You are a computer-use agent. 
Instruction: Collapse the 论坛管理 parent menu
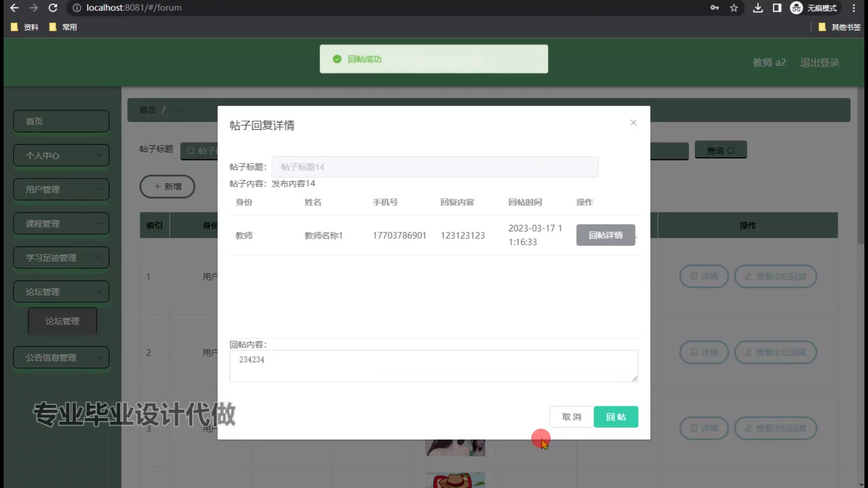(x=61, y=292)
